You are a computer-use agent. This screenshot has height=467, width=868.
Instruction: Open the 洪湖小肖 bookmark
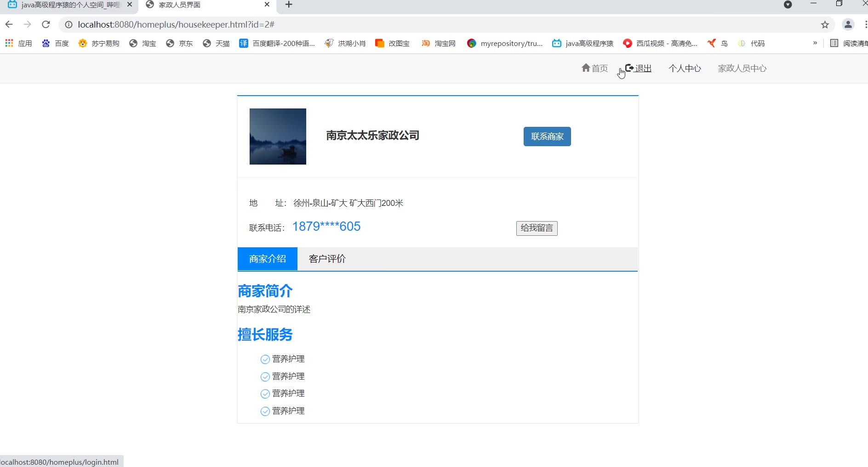pos(345,43)
